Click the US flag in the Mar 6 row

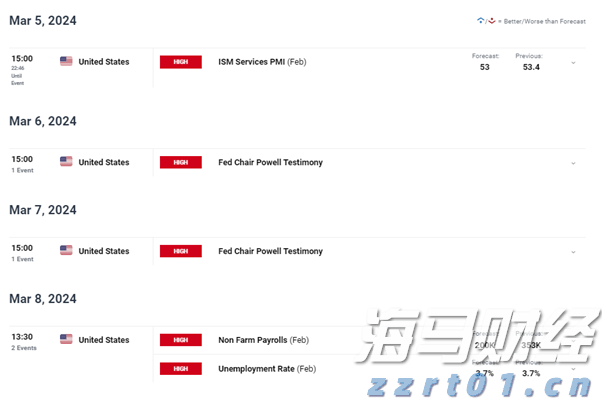pyautogui.click(x=66, y=162)
